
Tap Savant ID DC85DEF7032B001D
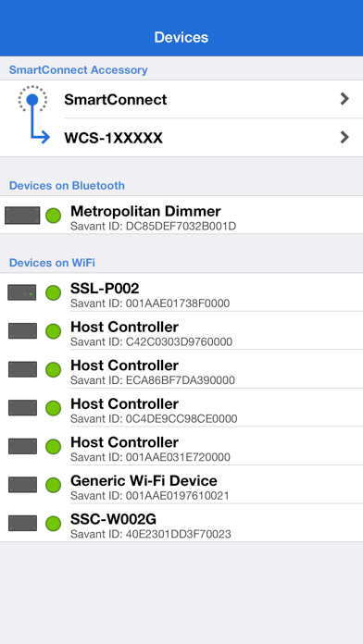(x=154, y=227)
